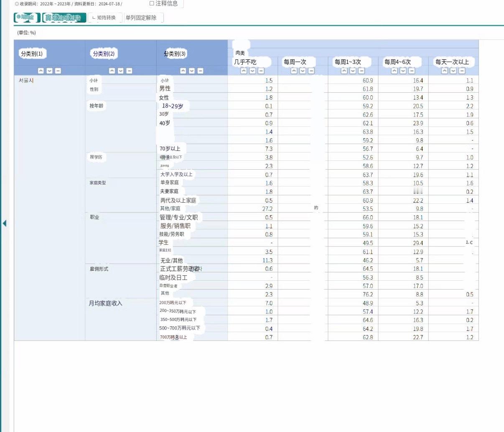This screenshot has width=504, height=432.
Task: Click the 18~29岁 row label
Action: [173, 106]
